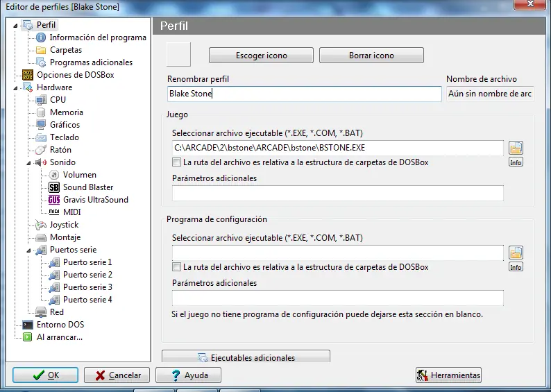Open Ayuda help button
This screenshot has height=392, width=551.
tap(188, 375)
